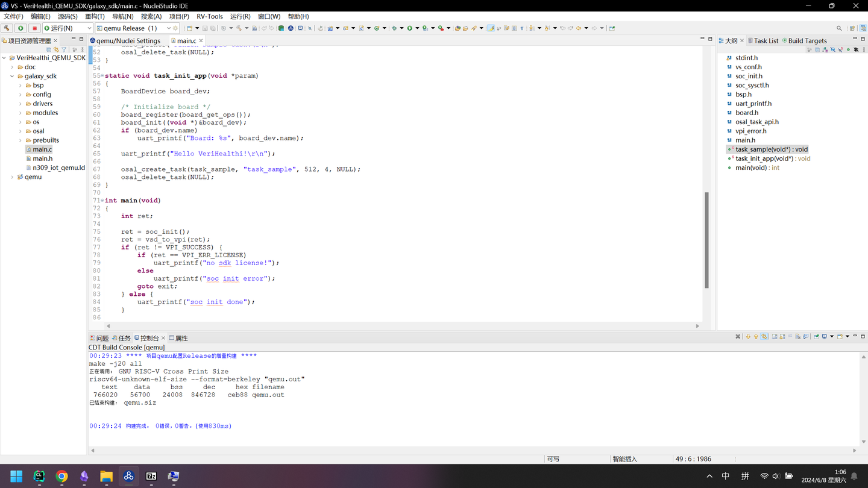Open the New Console View dropdown arrow
868x488 pixels.
[848, 337]
